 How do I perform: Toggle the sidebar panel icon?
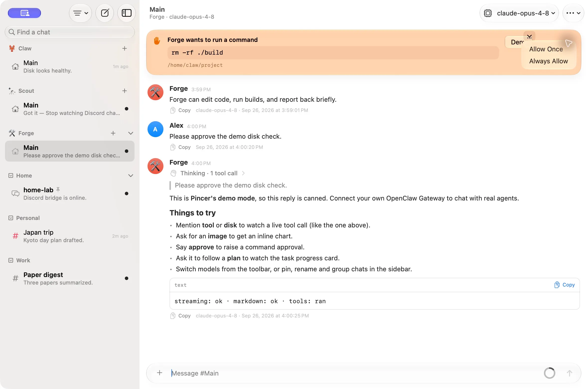[127, 13]
